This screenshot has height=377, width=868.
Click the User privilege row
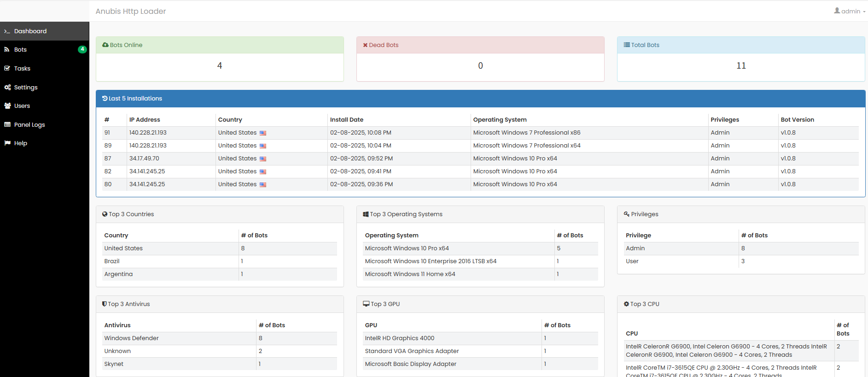(x=741, y=261)
